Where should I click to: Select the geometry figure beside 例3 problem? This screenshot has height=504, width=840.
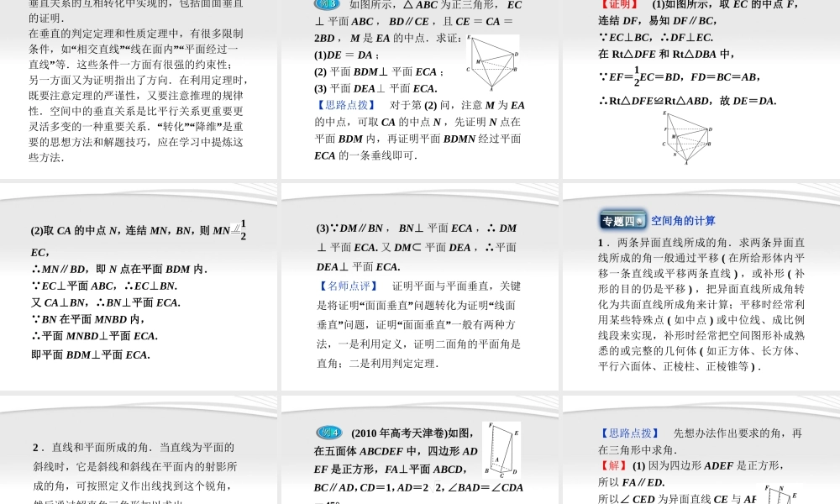pos(493,63)
